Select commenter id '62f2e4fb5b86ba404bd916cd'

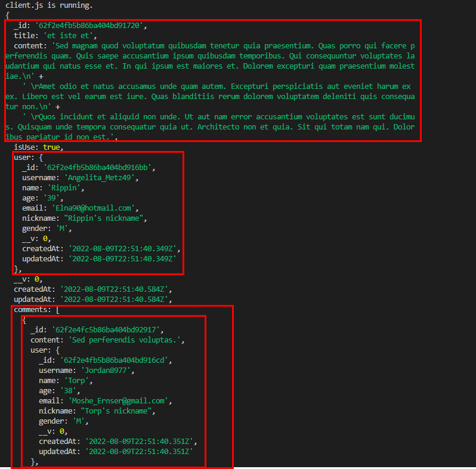tap(114, 360)
